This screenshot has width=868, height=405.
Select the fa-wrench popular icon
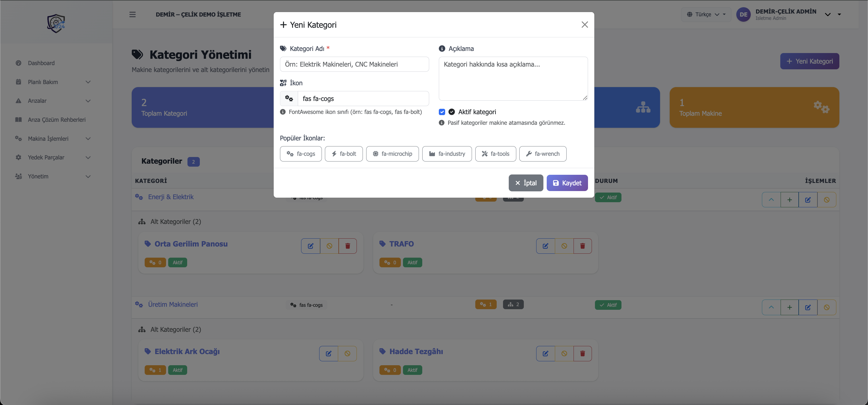click(x=542, y=154)
